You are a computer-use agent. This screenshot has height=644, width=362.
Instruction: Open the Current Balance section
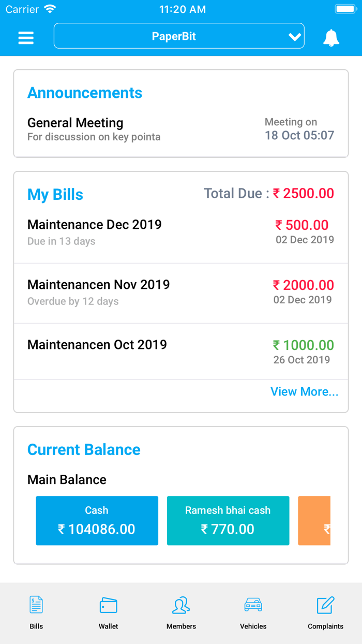[x=84, y=450]
